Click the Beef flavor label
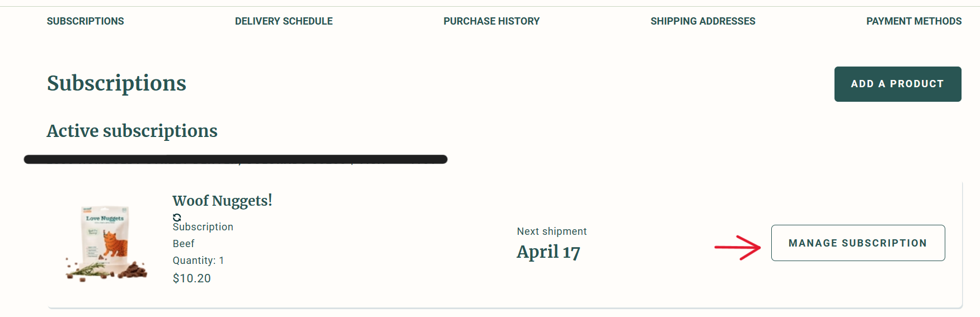The image size is (980, 317). pyautogui.click(x=184, y=244)
